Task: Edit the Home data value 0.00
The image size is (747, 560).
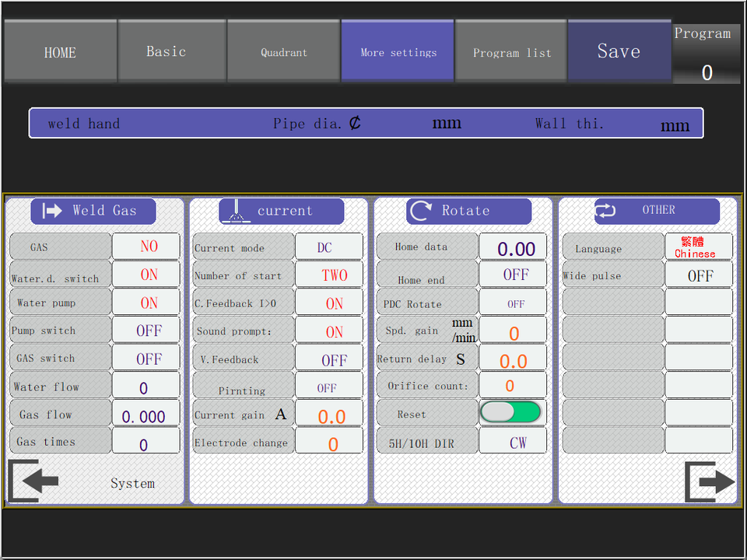Action: pos(513,247)
